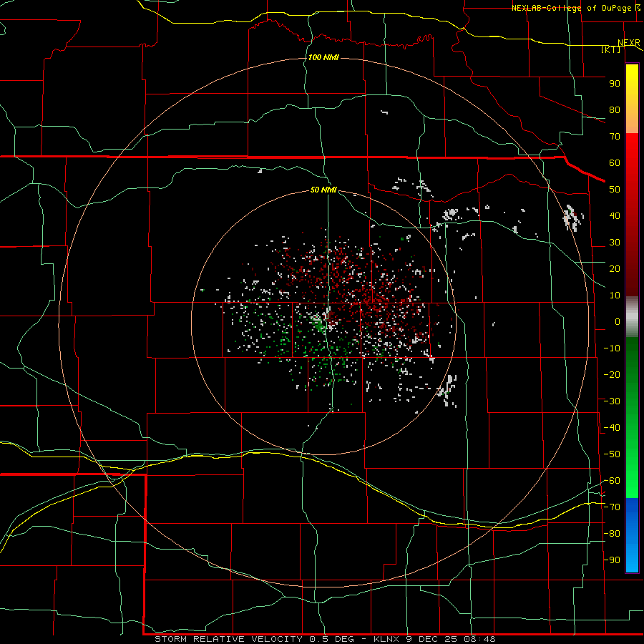Click the 100 NMI range ring label
The image size is (644, 644).
(x=323, y=57)
